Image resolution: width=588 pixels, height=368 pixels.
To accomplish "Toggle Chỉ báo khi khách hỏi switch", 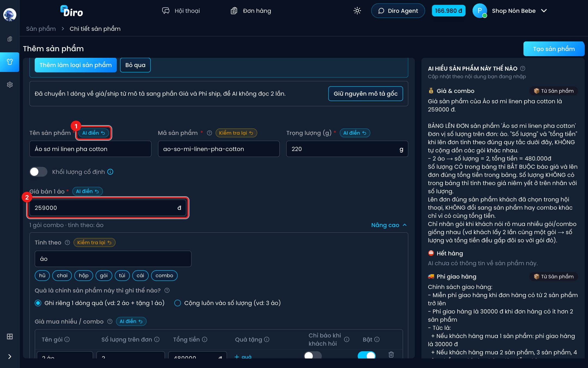I will tap(313, 355).
